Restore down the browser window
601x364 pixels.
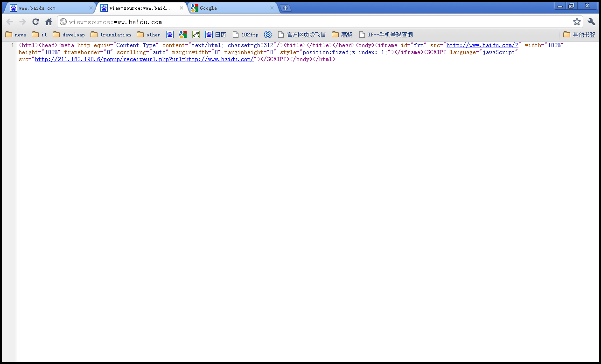pos(571,6)
